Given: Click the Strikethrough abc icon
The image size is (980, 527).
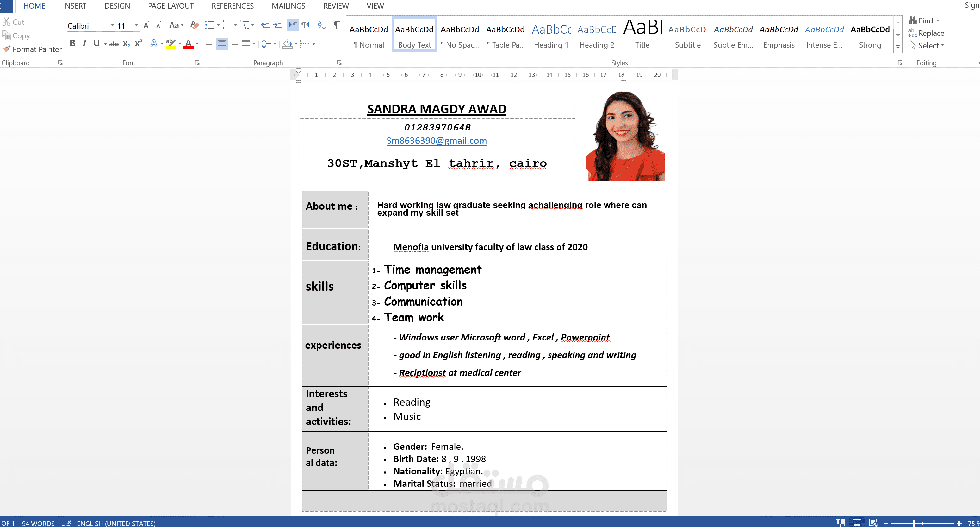Looking at the screenshot, I should point(114,44).
